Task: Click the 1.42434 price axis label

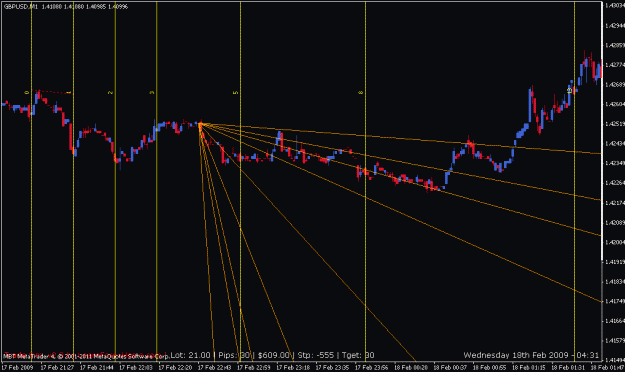Action: tap(615, 143)
